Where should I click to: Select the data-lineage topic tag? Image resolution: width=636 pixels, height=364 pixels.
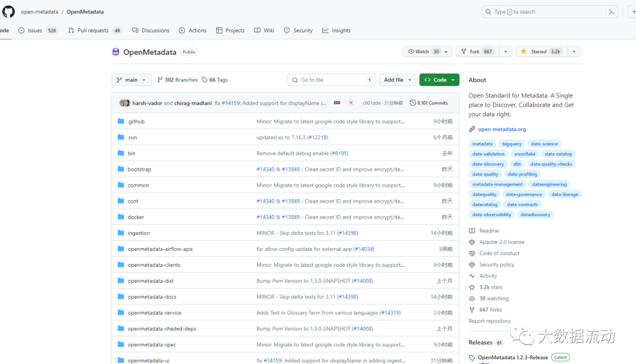click(x=565, y=194)
